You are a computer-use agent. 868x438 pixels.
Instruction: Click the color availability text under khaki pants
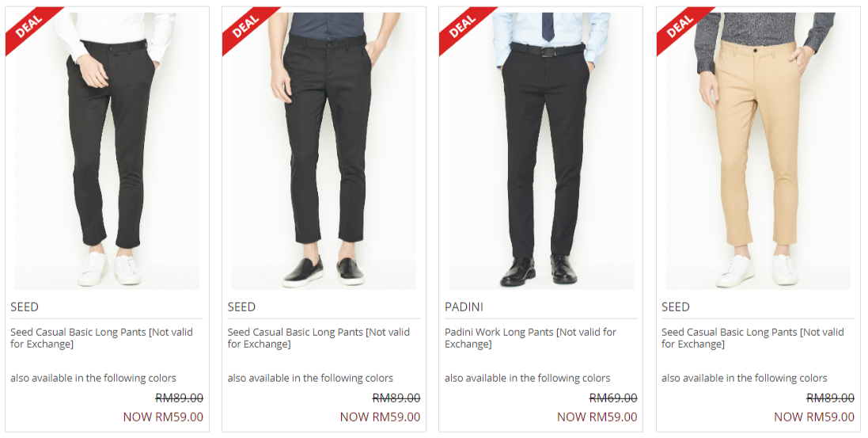[x=745, y=378]
